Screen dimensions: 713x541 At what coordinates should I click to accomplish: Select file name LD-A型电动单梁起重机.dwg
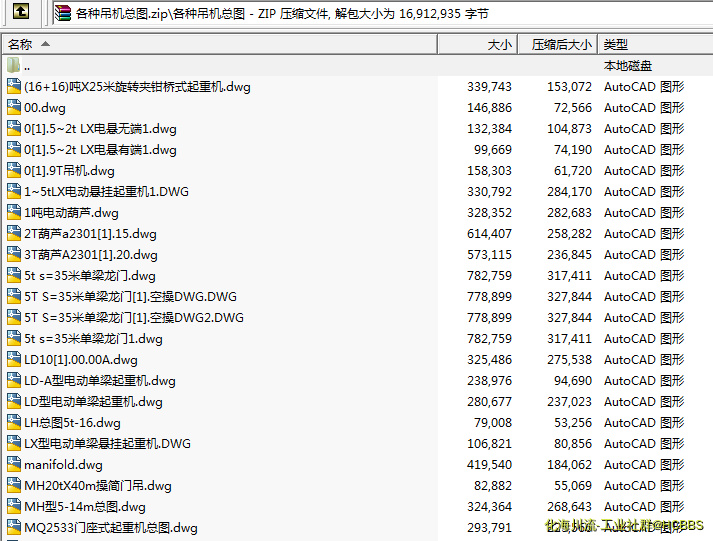[100, 381]
